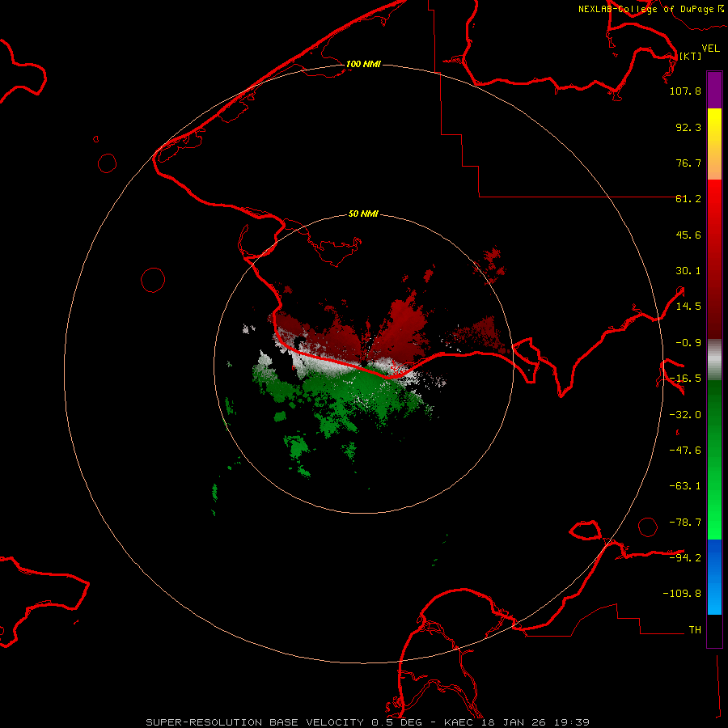Click the -0.9 legend value
This screenshot has width=728, height=728.
[x=688, y=343]
